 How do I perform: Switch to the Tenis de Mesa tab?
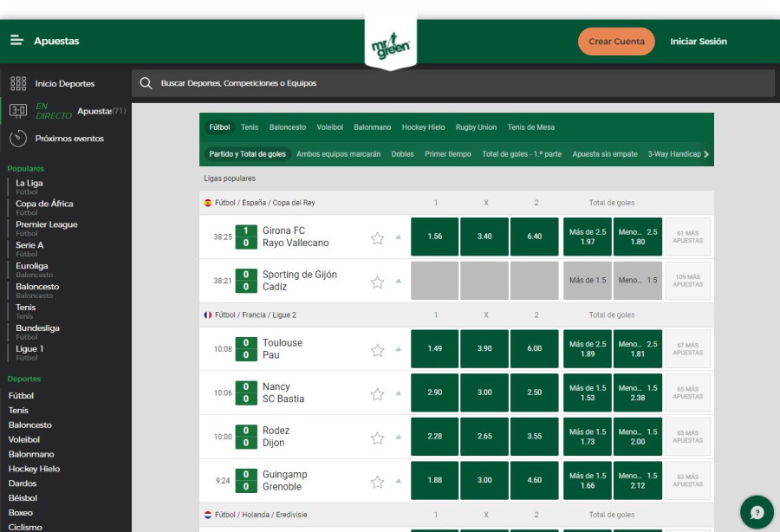(x=530, y=127)
